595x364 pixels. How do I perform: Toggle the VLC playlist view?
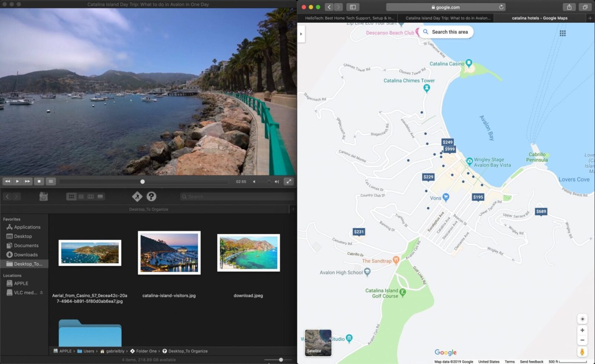click(x=51, y=181)
